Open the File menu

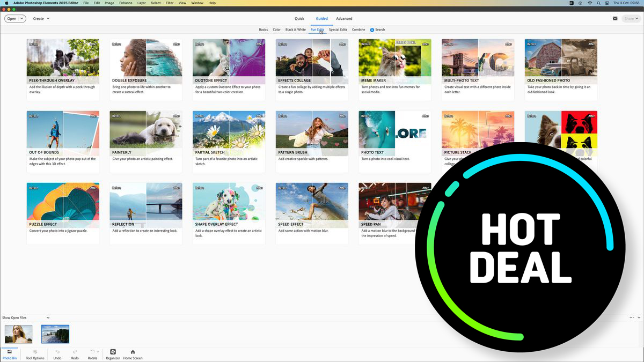[x=86, y=3]
